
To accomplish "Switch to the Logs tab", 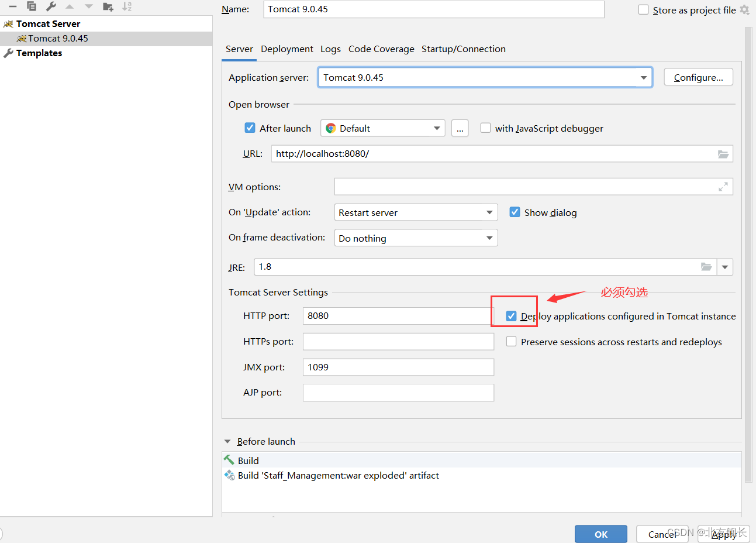I will click(x=330, y=49).
